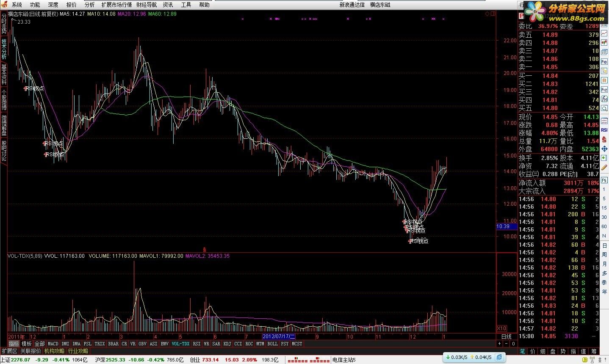Open the 分析 menu
The width and height of the screenshot is (609, 364).
[x=89, y=5]
